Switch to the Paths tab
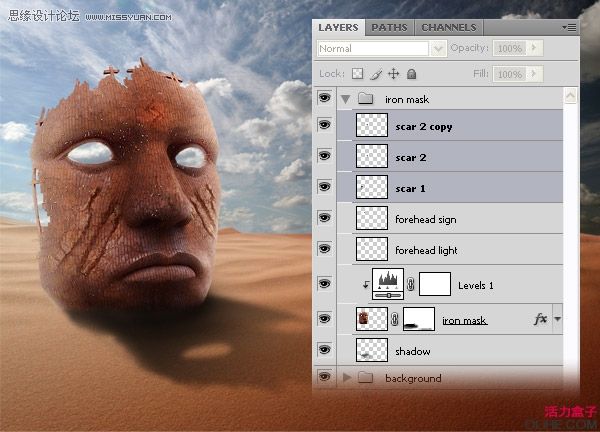The image size is (600, 432). point(390,28)
